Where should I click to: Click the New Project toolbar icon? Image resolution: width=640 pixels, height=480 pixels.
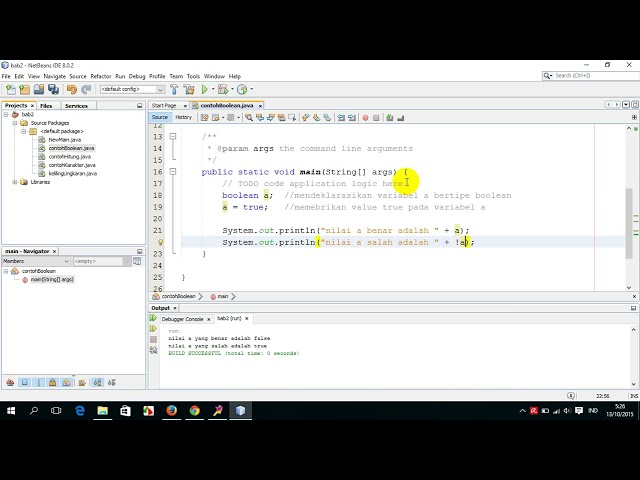[24, 89]
